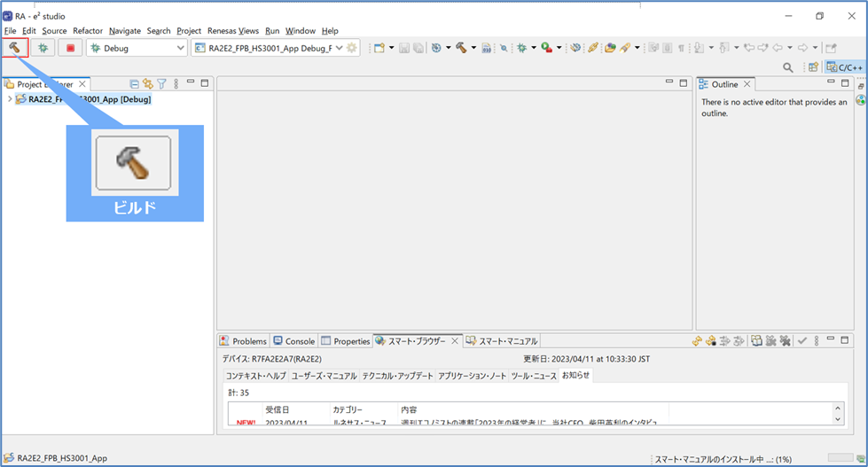
Task: Click the Save disk icon
Action: (404, 48)
